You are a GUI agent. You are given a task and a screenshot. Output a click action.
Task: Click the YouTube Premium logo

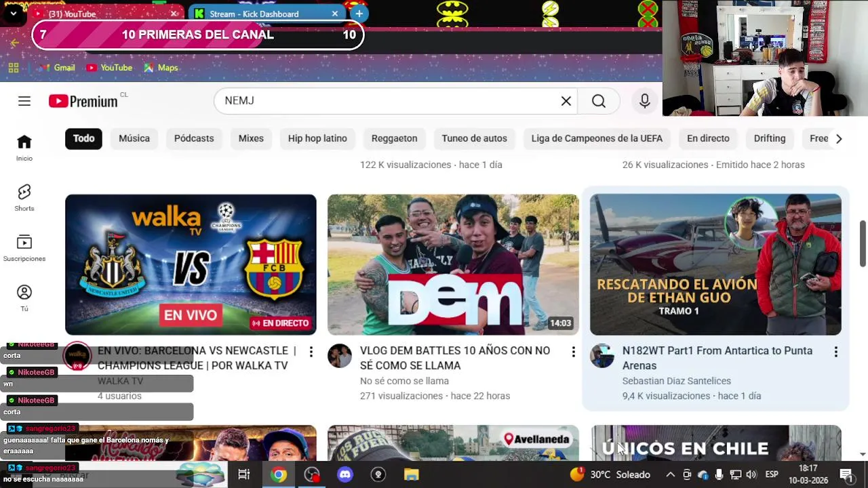pyautogui.click(x=83, y=101)
